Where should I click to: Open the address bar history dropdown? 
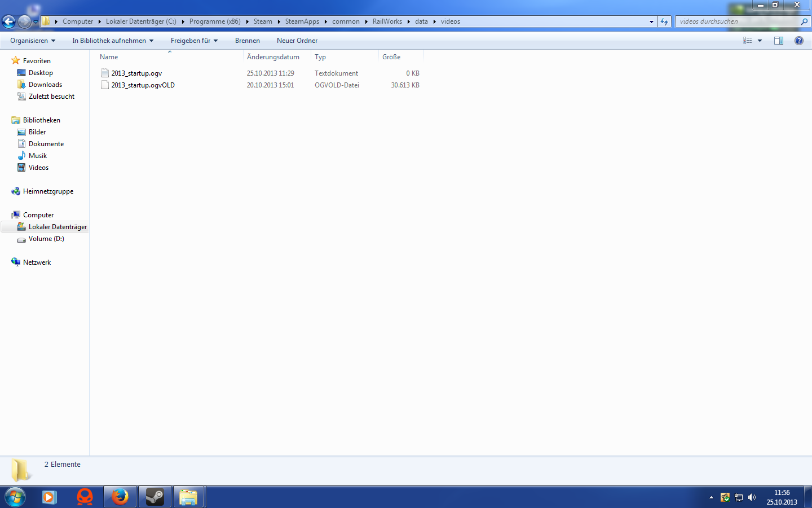651,21
